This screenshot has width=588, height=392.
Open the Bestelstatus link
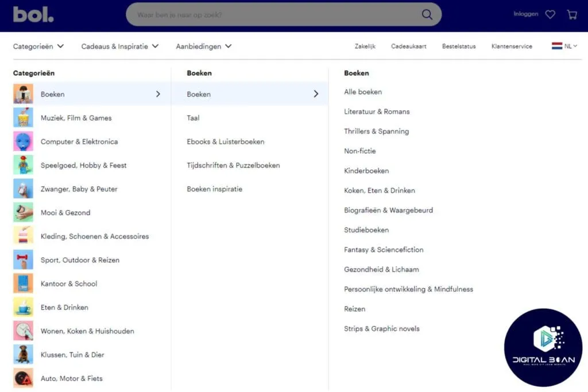click(459, 46)
